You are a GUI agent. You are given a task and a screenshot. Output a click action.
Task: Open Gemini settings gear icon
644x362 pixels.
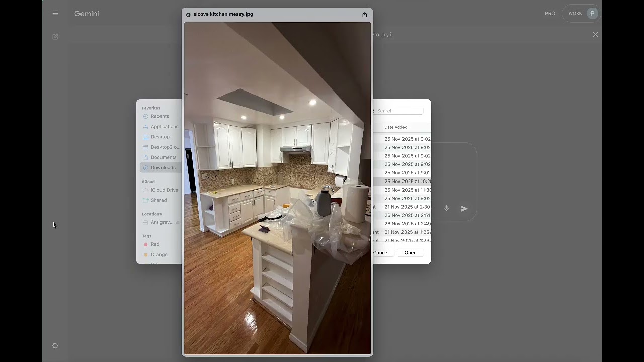click(x=55, y=346)
